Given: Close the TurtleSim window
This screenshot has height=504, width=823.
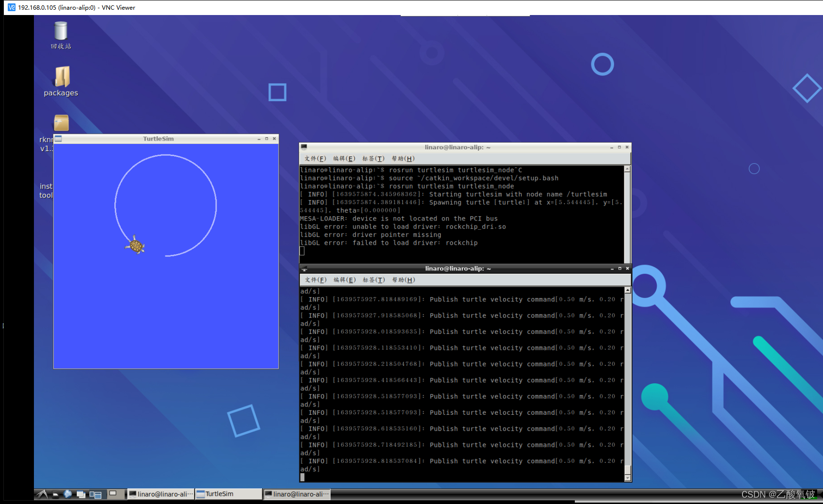Looking at the screenshot, I should point(274,139).
